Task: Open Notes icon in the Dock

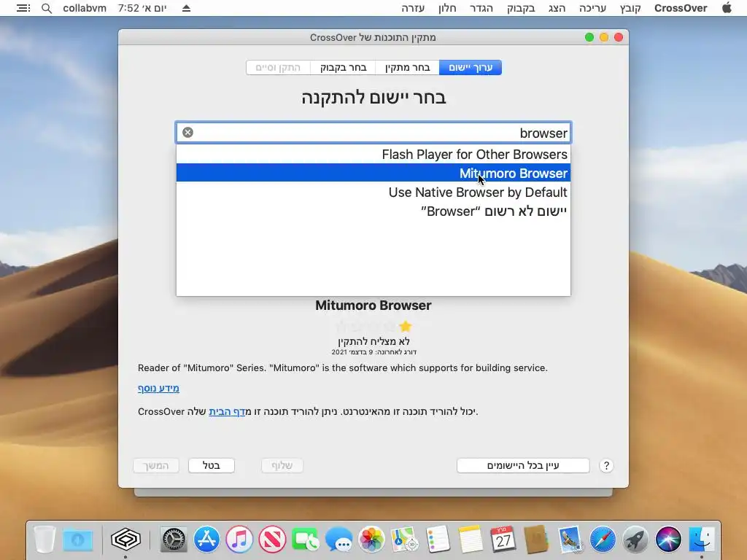Action: 471,540
